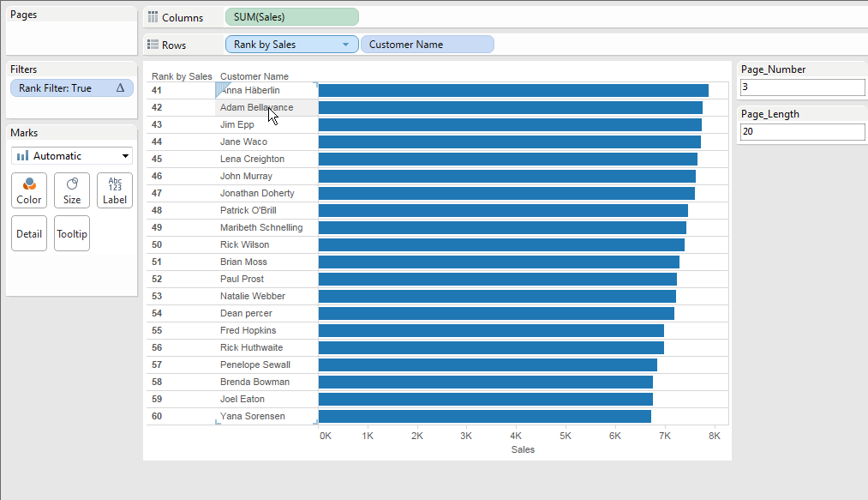This screenshot has height=500, width=868.
Task: Select the SUM(Sales) pill in Columns
Action: coord(291,17)
